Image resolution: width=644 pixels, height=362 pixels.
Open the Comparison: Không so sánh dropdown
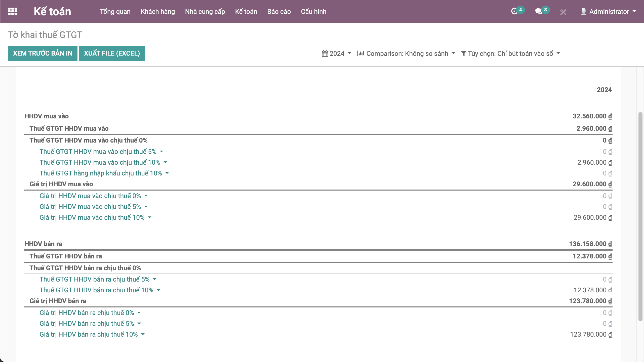(x=407, y=54)
